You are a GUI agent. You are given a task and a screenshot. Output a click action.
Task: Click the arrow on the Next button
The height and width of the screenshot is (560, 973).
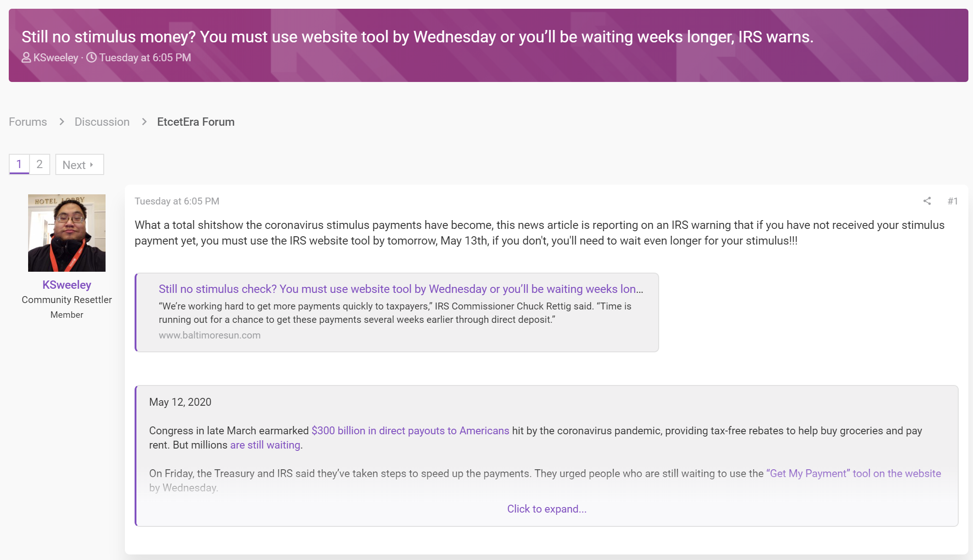point(92,164)
